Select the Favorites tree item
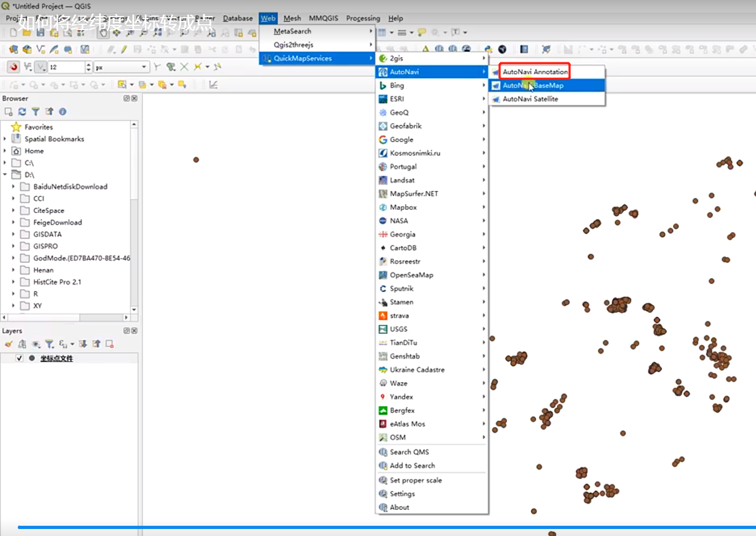 pos(39,127)
